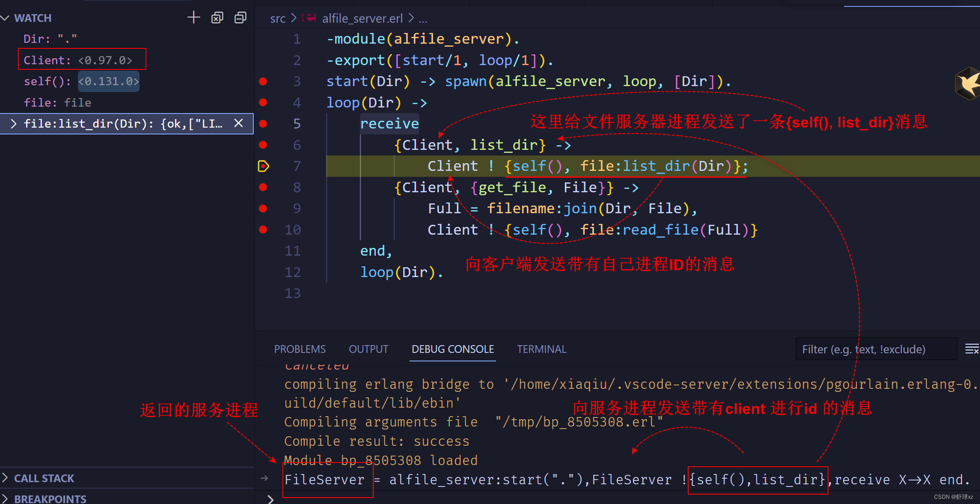Toggle the breakpoint on line 8
The image size is (980, 504).
pos(263,187)
